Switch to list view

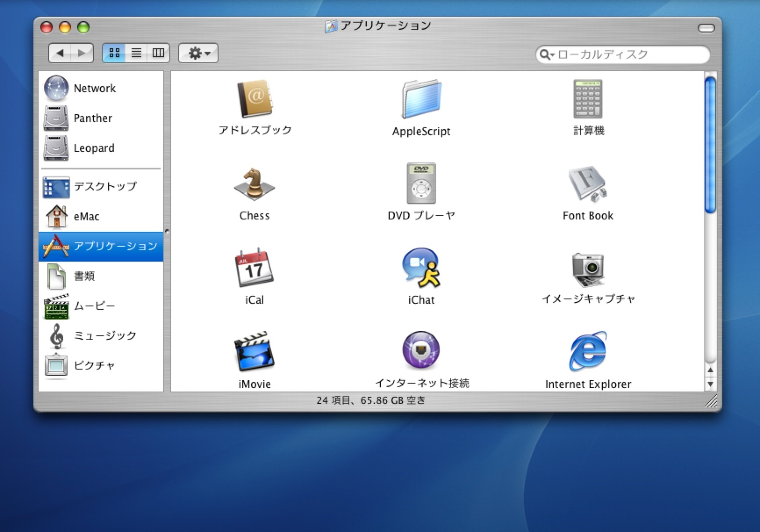[x=136, y=53]
